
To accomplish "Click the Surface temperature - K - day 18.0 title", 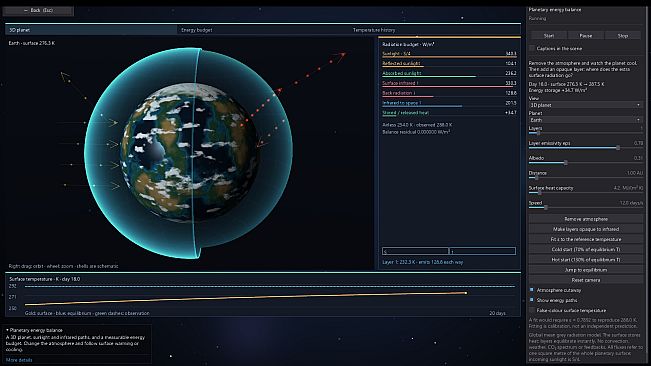I will click(45, 279).
